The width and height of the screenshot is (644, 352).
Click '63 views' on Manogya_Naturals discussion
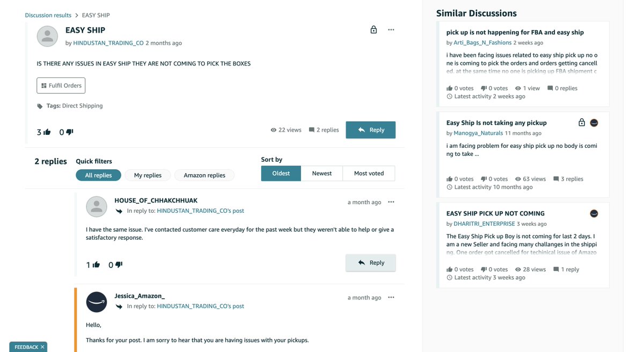tap(534, 179)
